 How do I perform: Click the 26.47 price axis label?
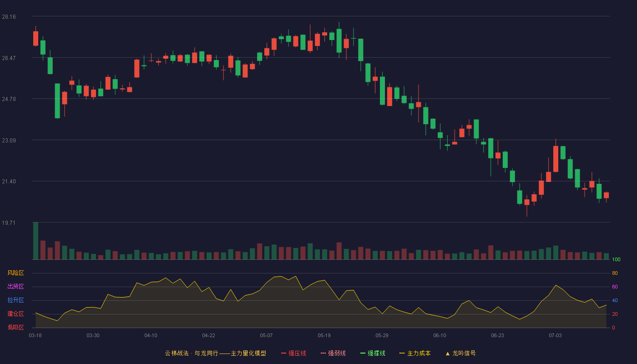tap(9, 58)
